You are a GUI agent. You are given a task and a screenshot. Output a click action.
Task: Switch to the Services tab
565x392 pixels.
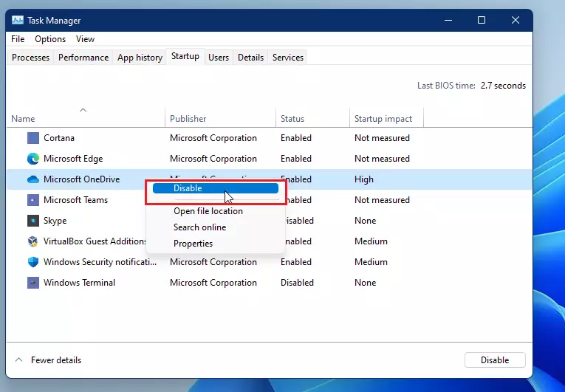pos(287,58)
